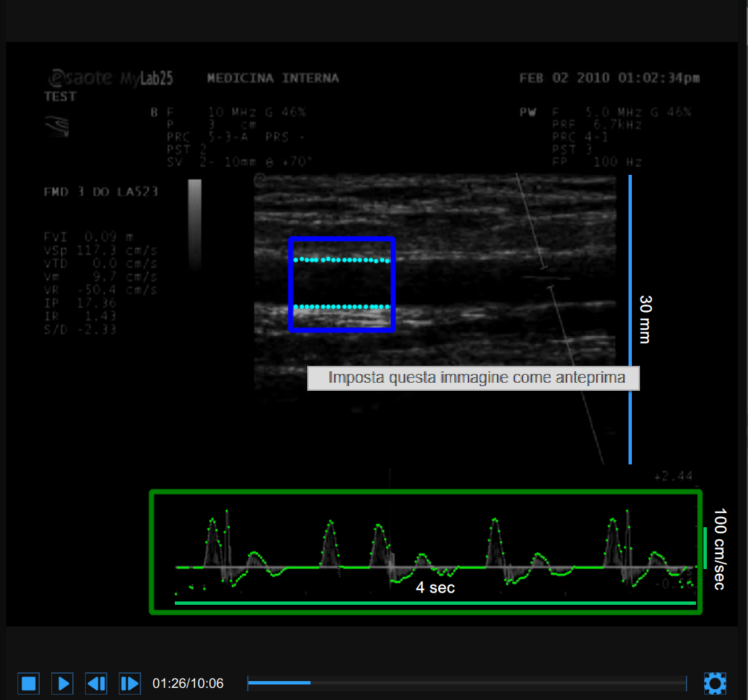
Task: Step forward one frame
Action: click(x=130, y=683)
